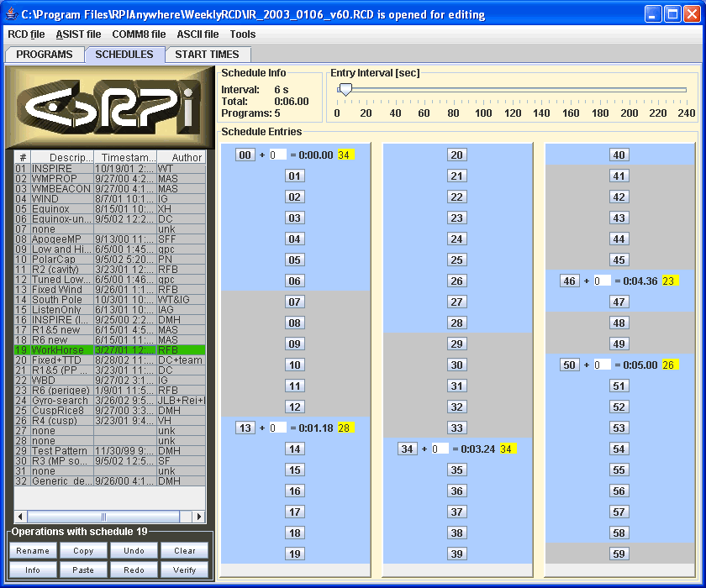This screenshot has width=706, height=588.
Task: Click schedule entry button 00
Action: (245, 155)
